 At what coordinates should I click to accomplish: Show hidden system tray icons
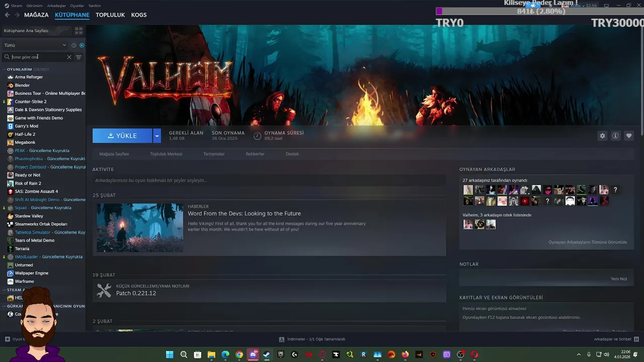(579, 354)
